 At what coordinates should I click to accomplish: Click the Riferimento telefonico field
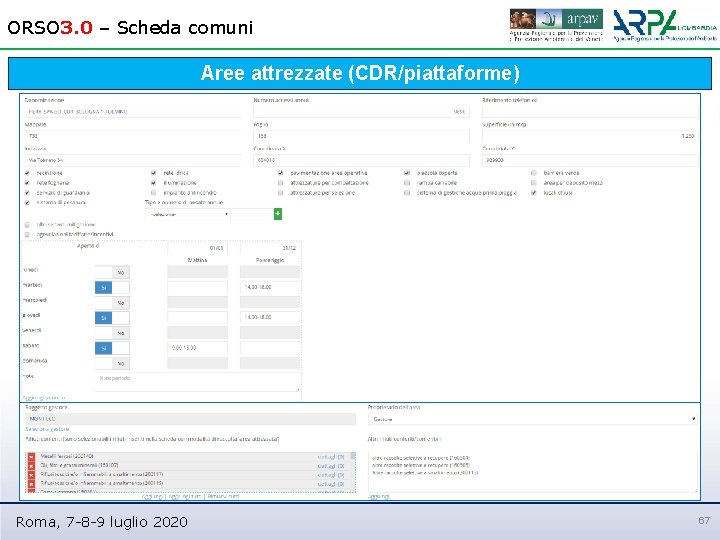point(590,112)
